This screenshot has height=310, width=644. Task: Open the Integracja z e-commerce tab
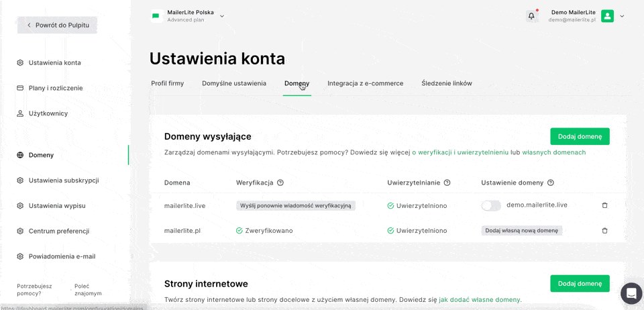[x=366, y=83]
